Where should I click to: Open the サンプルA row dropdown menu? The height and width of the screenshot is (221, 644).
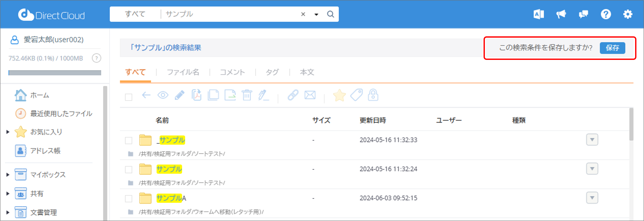click(x=592, y=198)
